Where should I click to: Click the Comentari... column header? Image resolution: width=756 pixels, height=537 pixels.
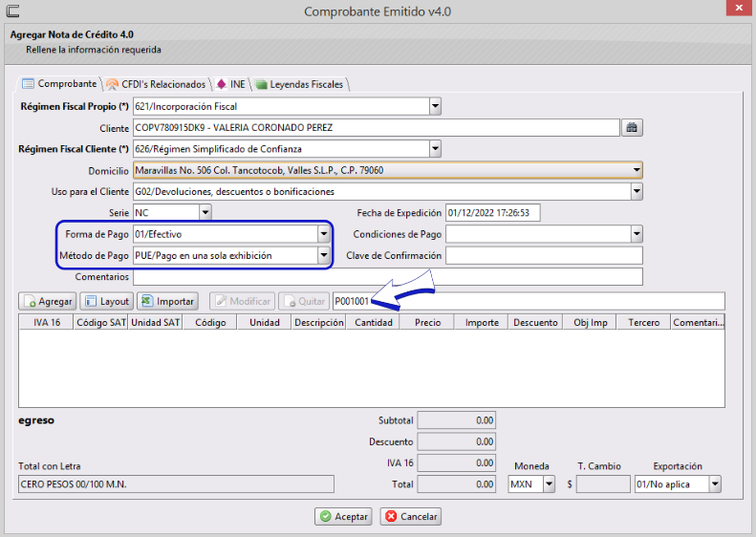pyautogui.click(x=698, y=323)
